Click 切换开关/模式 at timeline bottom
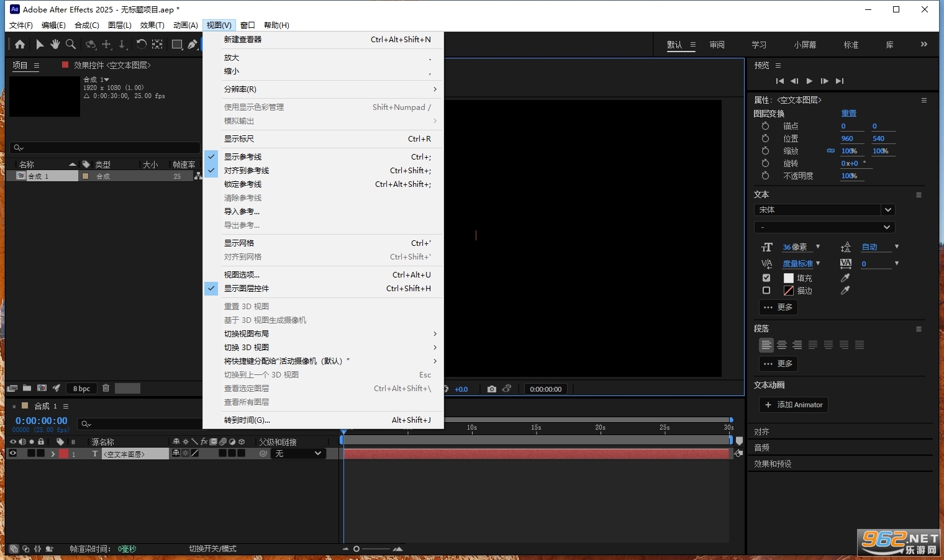The image size is (944, 560). [x=212, y=549]
